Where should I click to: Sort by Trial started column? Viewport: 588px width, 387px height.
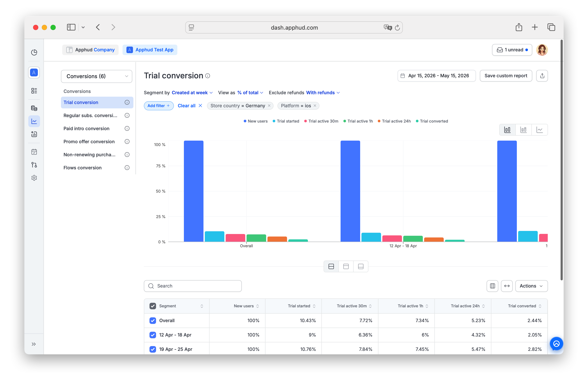(314, 306)
